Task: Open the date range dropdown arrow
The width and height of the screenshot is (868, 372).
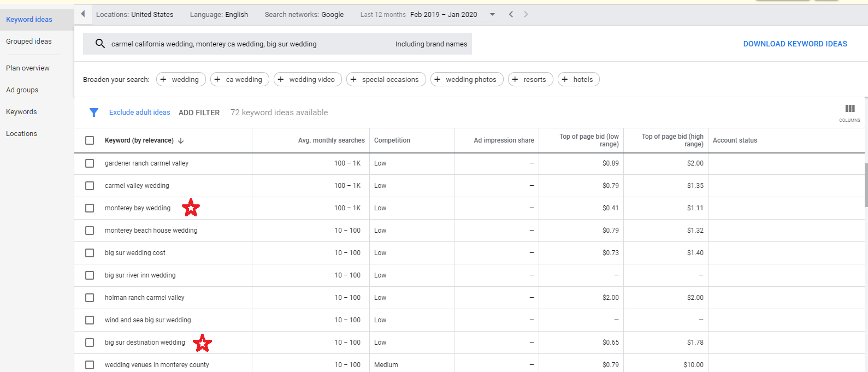Action: (x=492, y=15)
